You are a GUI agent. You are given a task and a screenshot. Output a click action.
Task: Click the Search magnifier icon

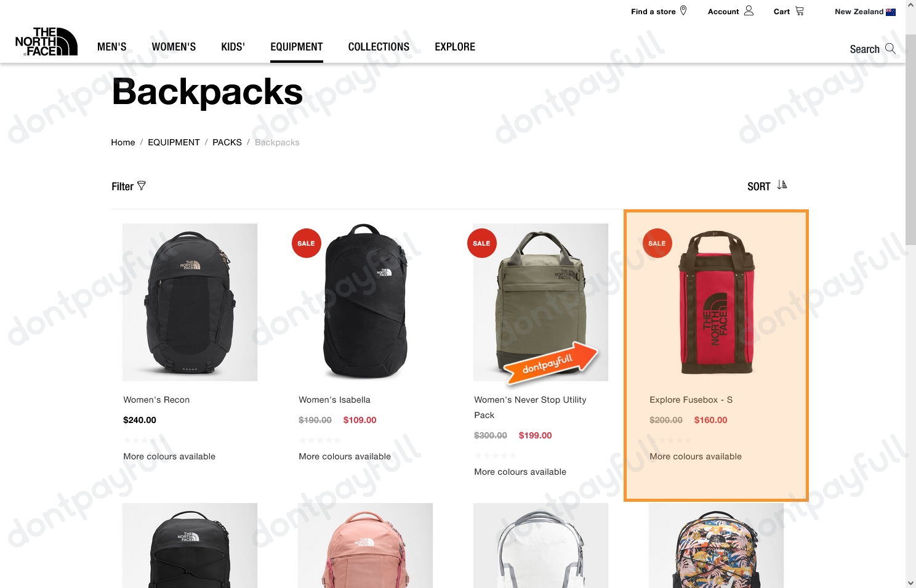click(x=890, y=49)
